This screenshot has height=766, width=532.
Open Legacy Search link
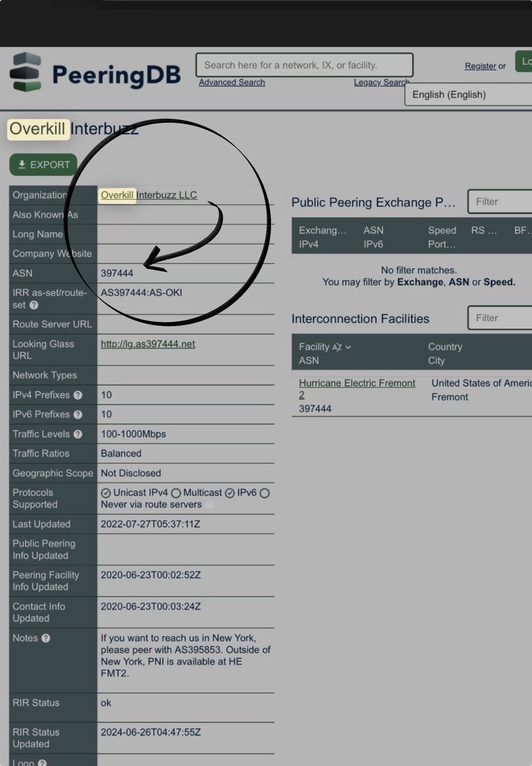pyautogui.click(x=382, y=82)
